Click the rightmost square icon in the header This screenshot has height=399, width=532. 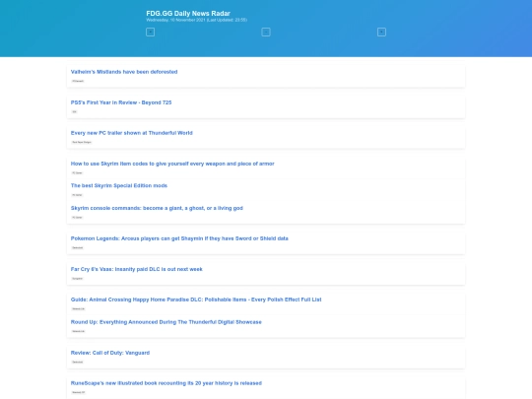(381, 33)
